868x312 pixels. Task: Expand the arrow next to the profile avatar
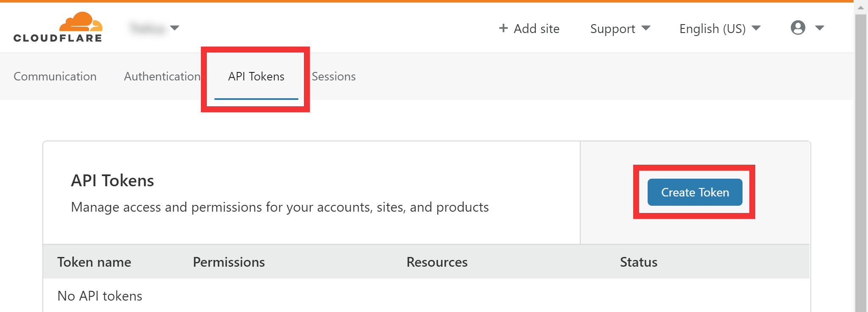(820, 28)
